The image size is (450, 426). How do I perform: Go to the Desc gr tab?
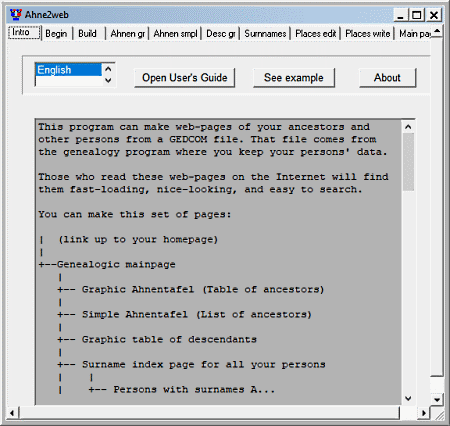point(221,34)
